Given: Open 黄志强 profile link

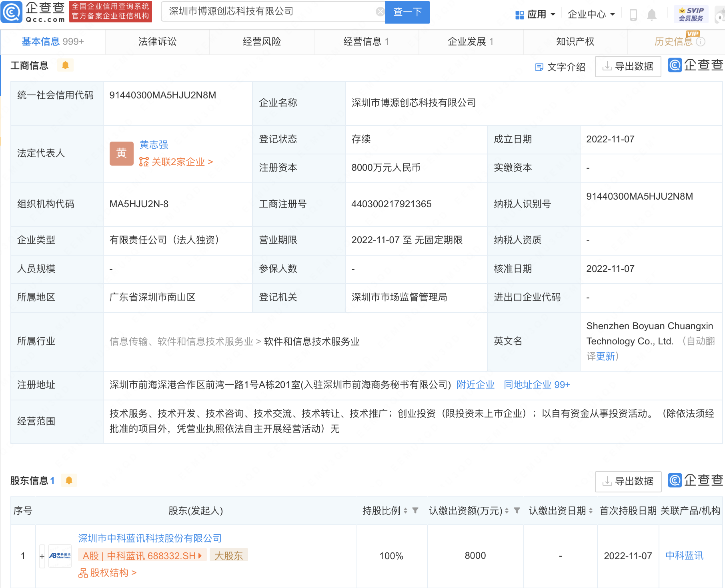Looking at the screenshot, I should coord(154,145).
